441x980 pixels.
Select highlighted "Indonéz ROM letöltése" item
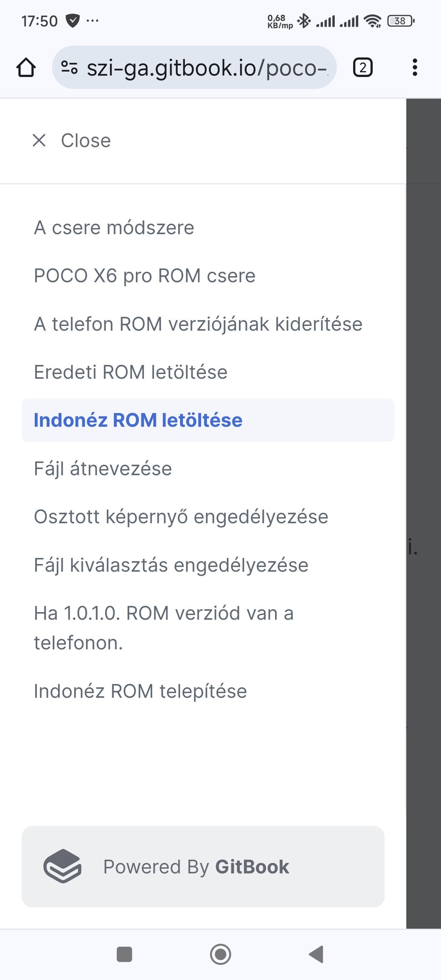click(x=208, y=420)
